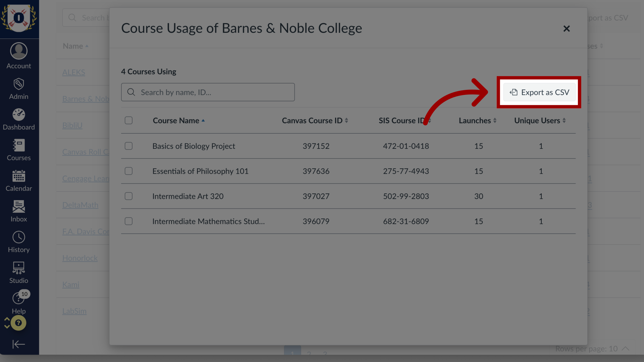
Task: Select Essentials of Philosophy 101 name
Action: [x=200, y=171]
